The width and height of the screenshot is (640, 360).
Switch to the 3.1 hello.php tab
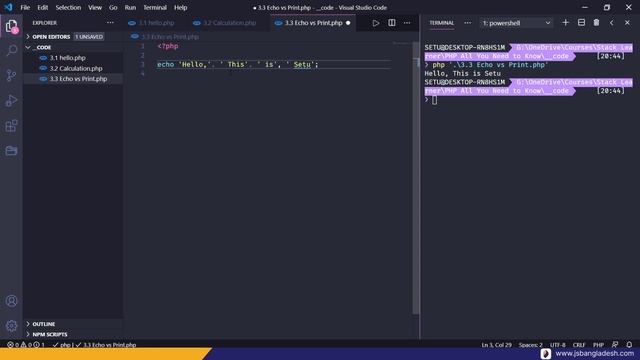(155, 23)
